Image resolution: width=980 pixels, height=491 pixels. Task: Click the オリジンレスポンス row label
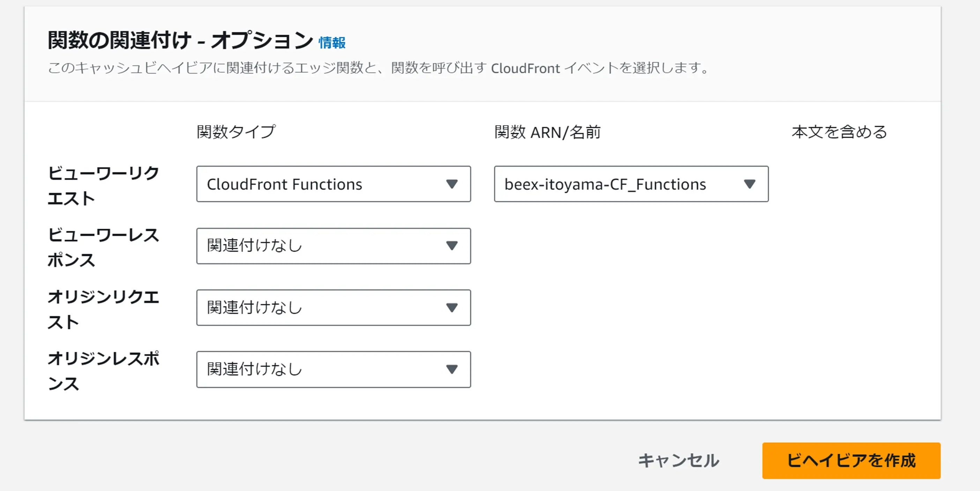click(103, 371)
